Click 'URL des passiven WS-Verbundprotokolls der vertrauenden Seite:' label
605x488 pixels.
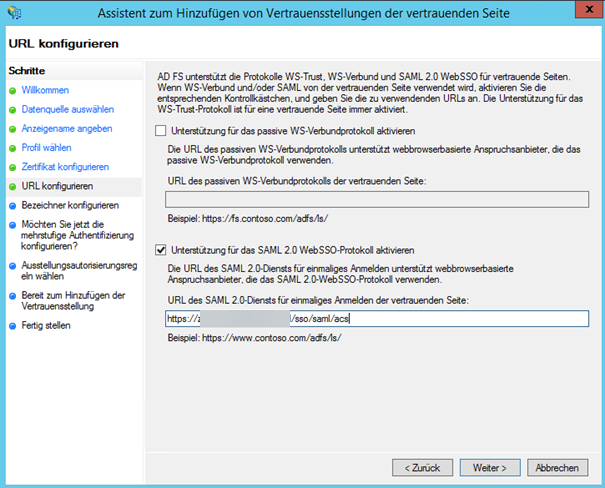coord(297,181)
